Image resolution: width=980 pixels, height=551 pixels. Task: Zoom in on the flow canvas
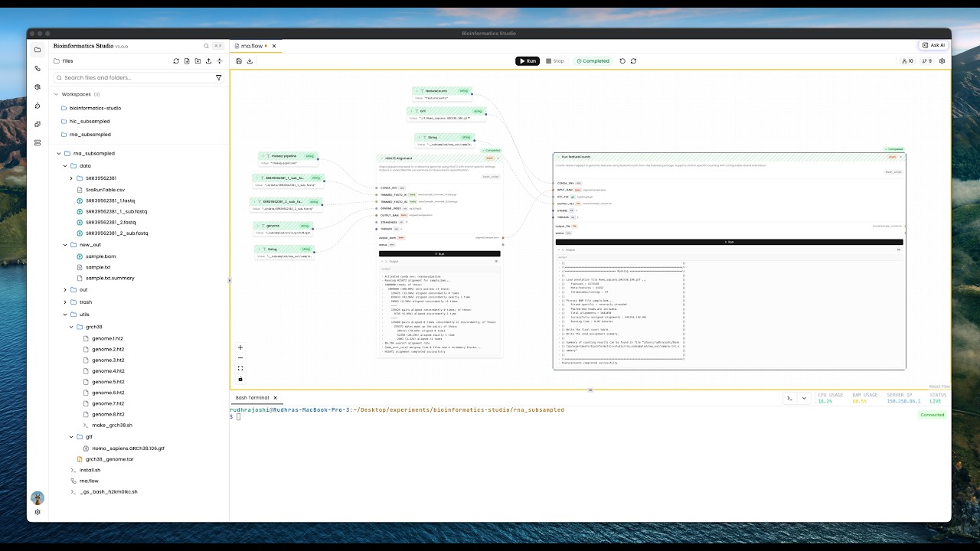pyautogui.click(x=240, y=347)
